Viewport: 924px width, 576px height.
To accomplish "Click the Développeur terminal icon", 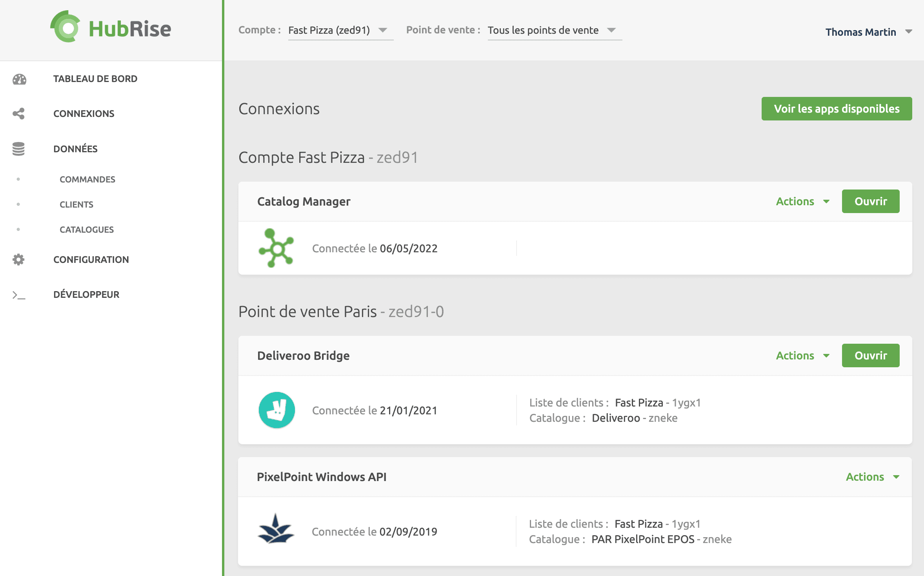I will pyautogui.click(x=18, y=295).
